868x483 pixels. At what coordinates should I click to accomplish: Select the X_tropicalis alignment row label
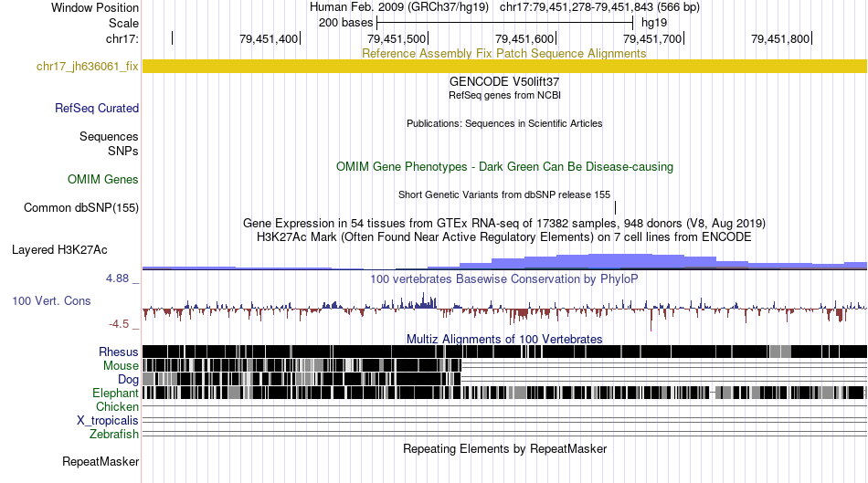pos(108,421)
